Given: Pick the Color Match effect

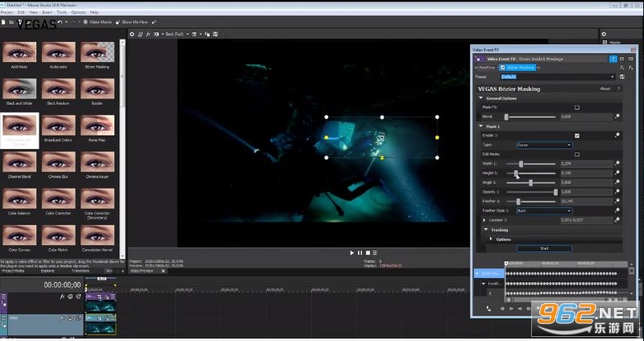Looking at the screenshot, I should tap(58, 235).
